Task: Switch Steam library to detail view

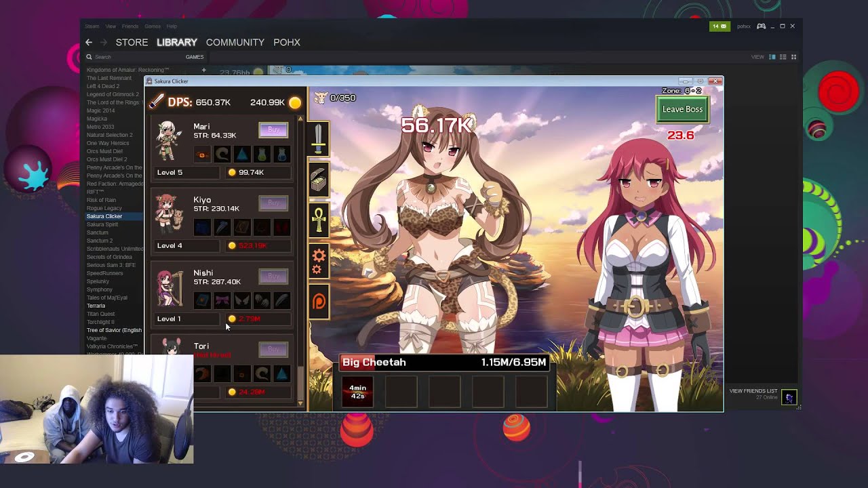Action: 772,57
